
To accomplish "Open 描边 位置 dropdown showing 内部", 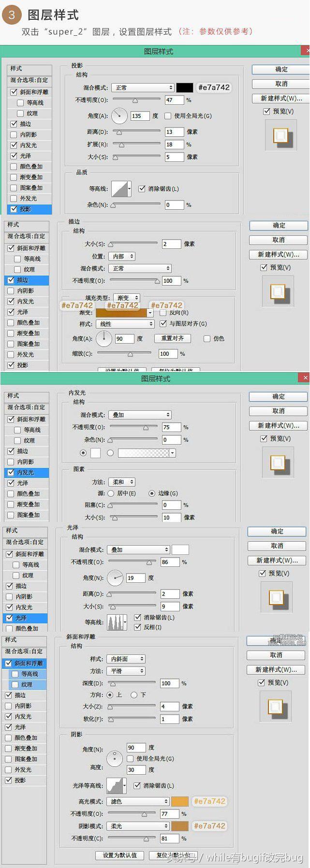I will 121,257.
